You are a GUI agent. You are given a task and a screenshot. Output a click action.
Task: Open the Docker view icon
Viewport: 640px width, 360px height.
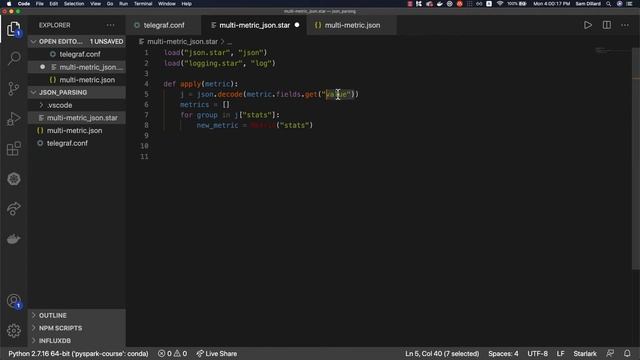point(13,238)
